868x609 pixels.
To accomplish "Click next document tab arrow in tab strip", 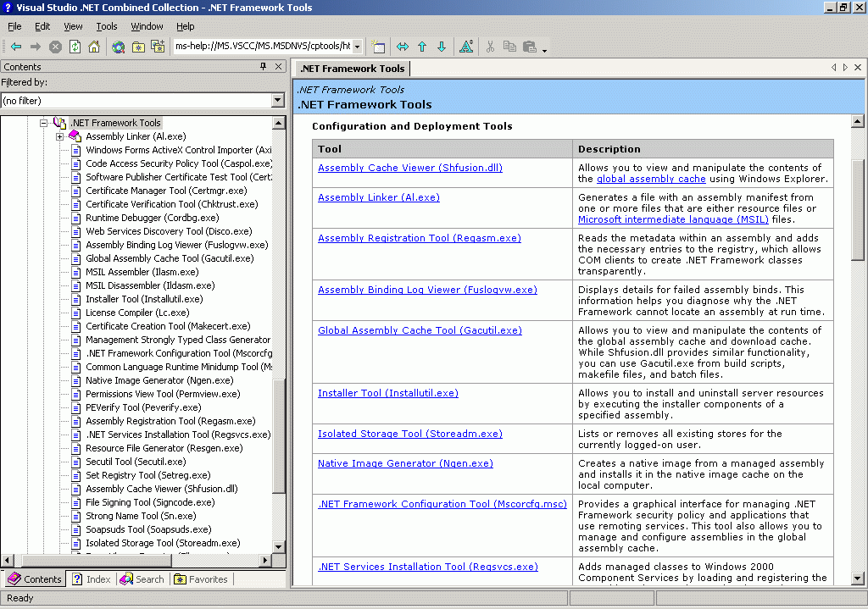I will pyautogui.click(x=845, y=68).
